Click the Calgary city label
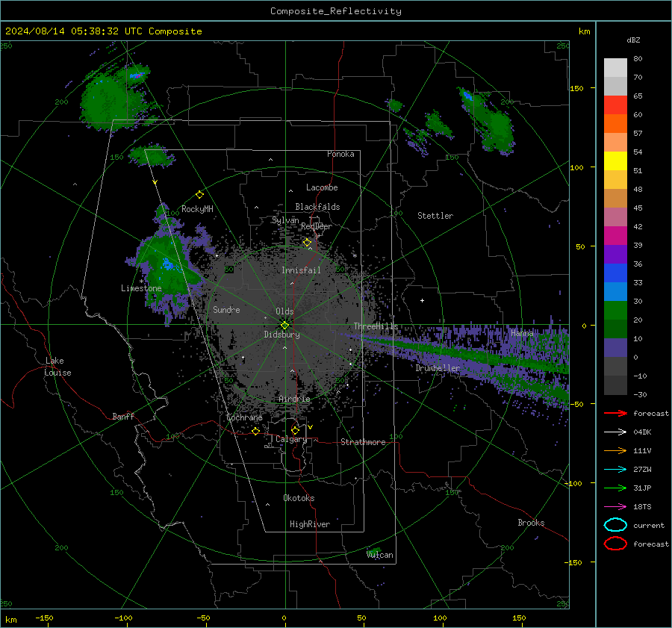 [x=291, y=439]
